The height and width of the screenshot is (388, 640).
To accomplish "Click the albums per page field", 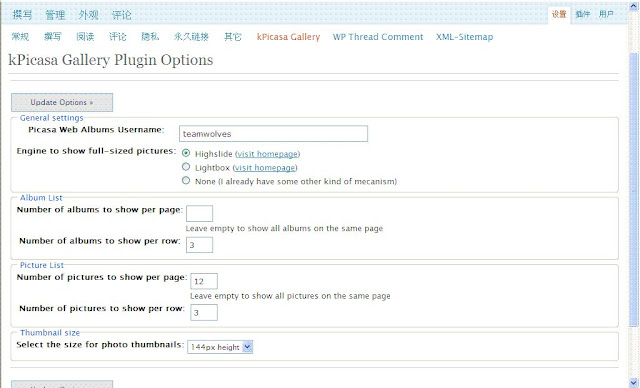I will pyautogui.click(x=199, y=213).
